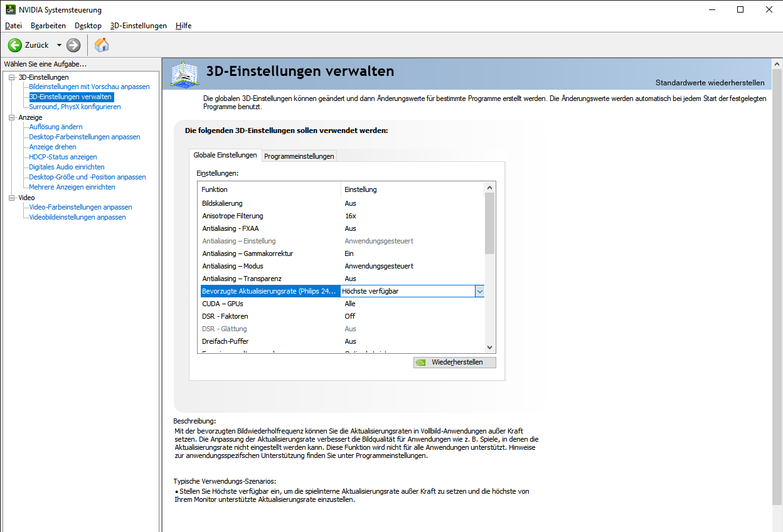Select the greyed Antialiasing – Einstellung row
783x532 pixels.
[x=343, y=241]
